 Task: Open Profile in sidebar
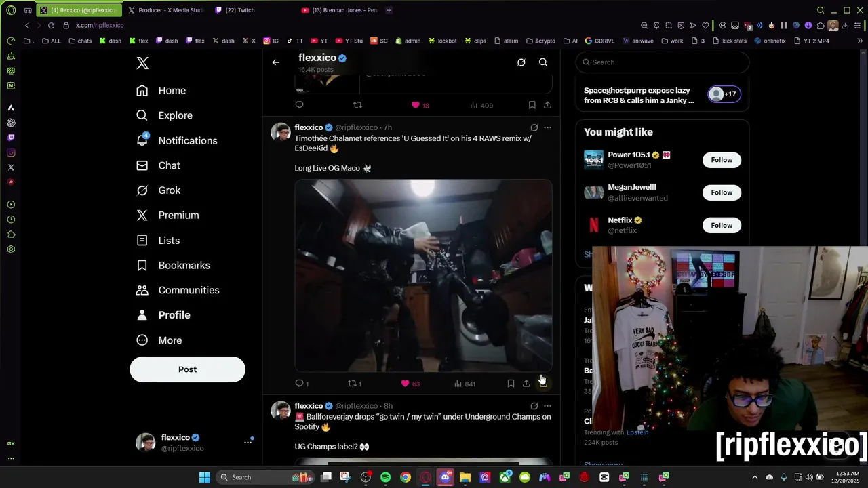coord(163,315)
